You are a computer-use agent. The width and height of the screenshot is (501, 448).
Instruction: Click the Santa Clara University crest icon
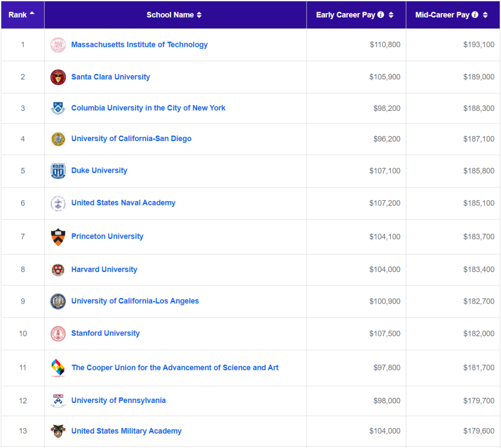[58, 77]
